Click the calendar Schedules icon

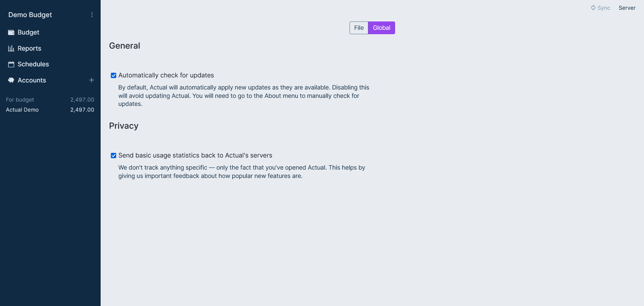pos(11,64)
